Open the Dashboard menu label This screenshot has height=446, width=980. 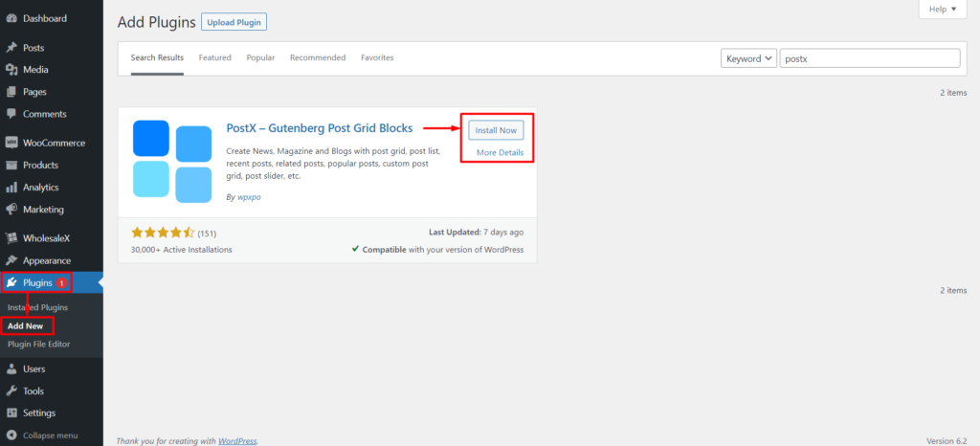pyautogui.click(x=45, y=19)
